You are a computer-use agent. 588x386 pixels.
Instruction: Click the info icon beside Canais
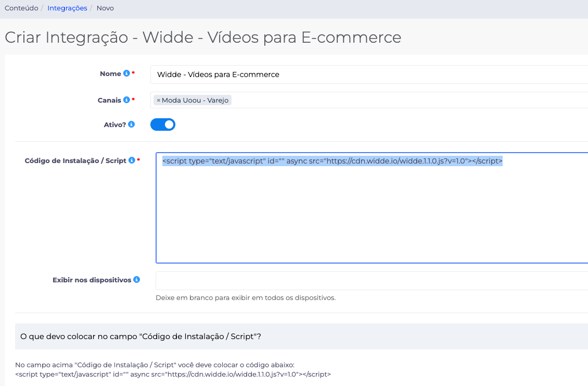127,99
